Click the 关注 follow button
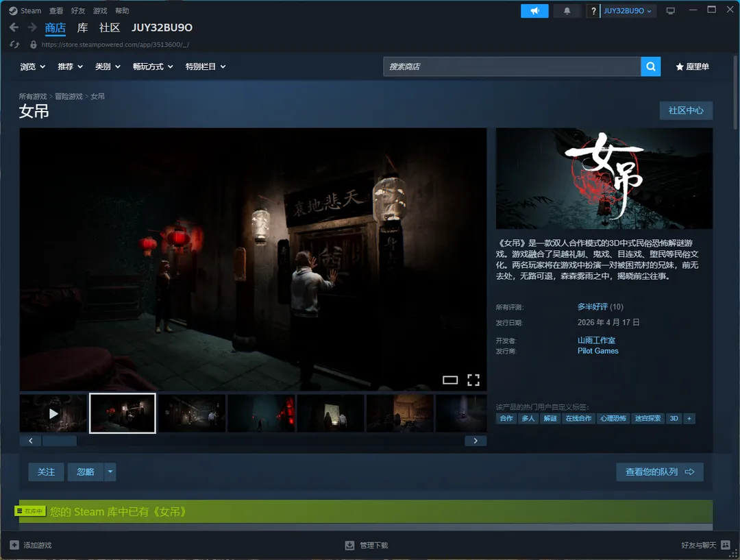Image resolution: width=740 pixels, height=560 pixels. [47, 472]
